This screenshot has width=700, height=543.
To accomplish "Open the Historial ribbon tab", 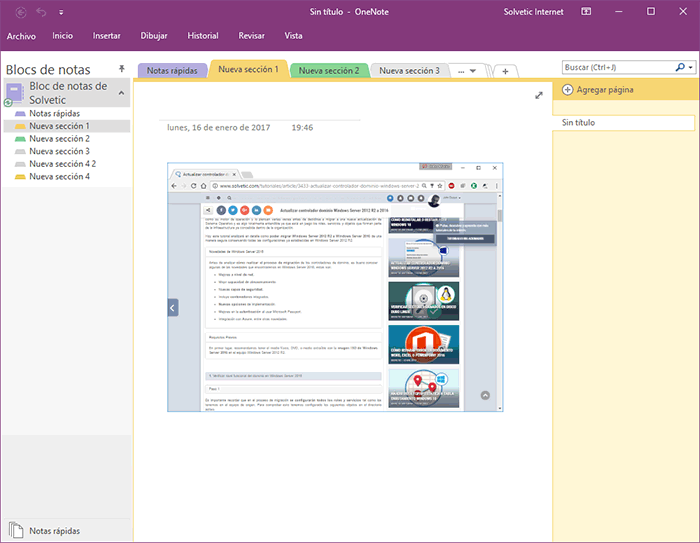I will tap(203, 36).
